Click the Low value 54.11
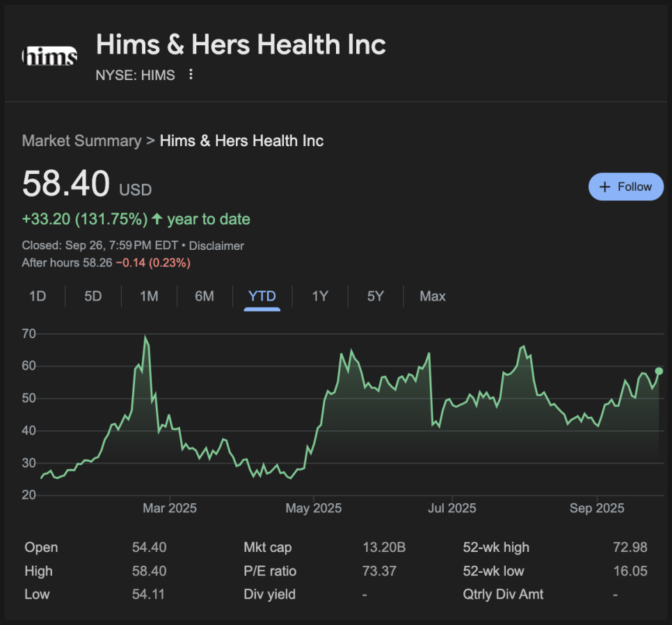This screenshot has height=625, width=672. (x=148, y=594)
